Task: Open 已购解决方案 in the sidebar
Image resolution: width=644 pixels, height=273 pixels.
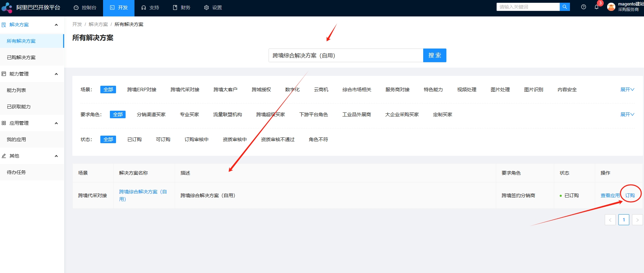Action: pyautogui.click(x=21, y=57)
